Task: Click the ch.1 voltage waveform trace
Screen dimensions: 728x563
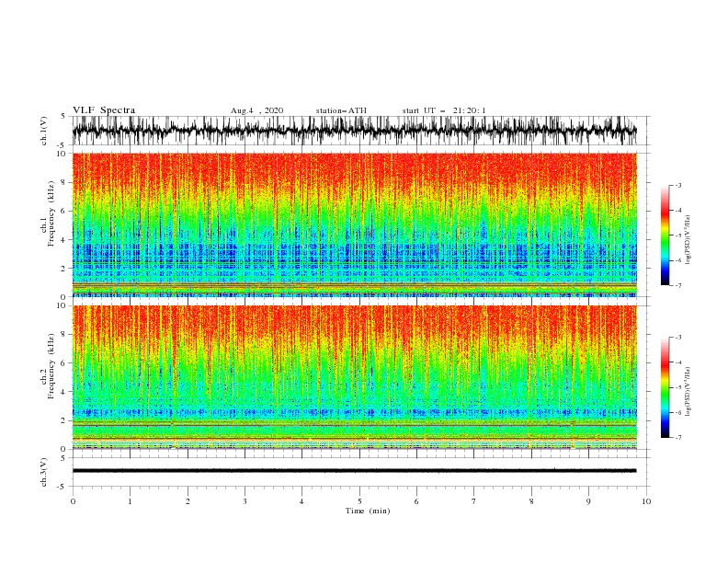Action: click(354, 131)
